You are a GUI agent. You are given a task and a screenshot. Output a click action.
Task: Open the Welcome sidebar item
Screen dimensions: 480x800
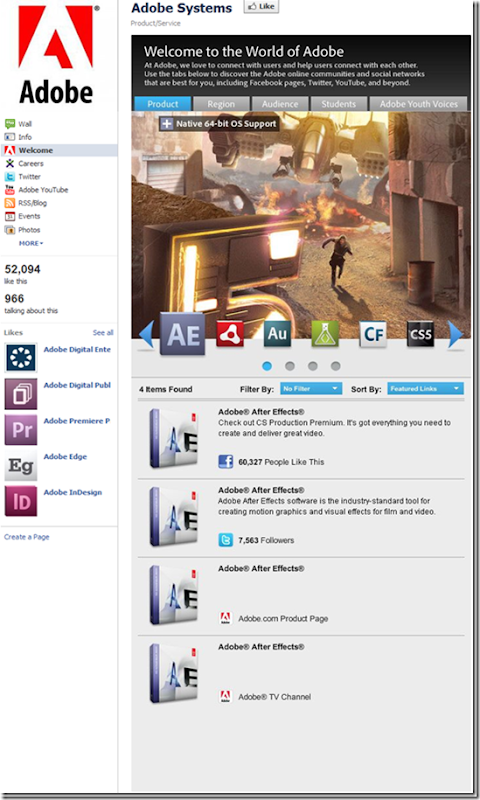[59, 150]
